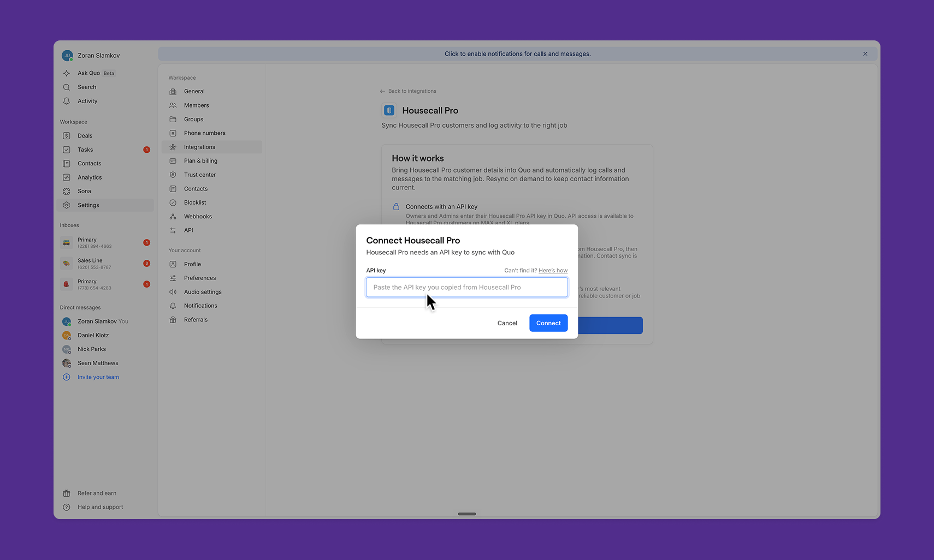Click the Trust center shield icon
This screenshot has width=934, height=560.
coord(173,175)
